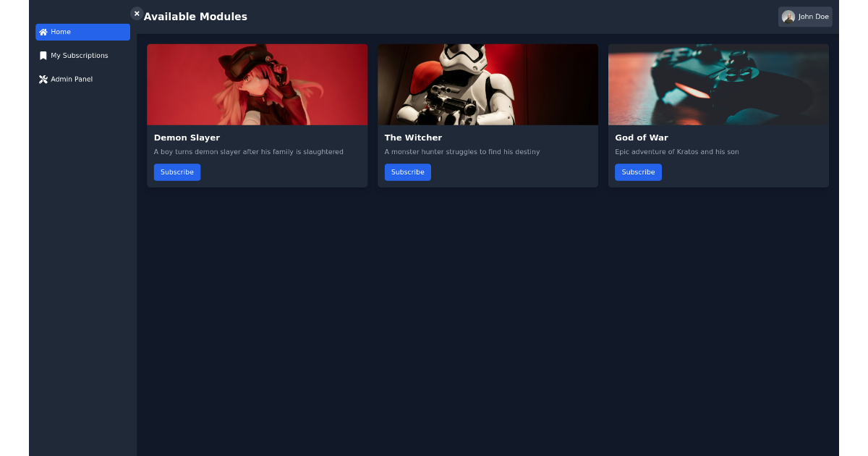Subscribe to The Witcher module
The image size is (868, 456).
point(407,172)
